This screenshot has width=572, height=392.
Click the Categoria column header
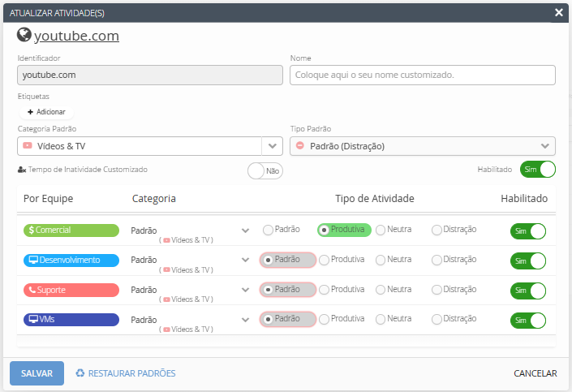pos(154,199)
